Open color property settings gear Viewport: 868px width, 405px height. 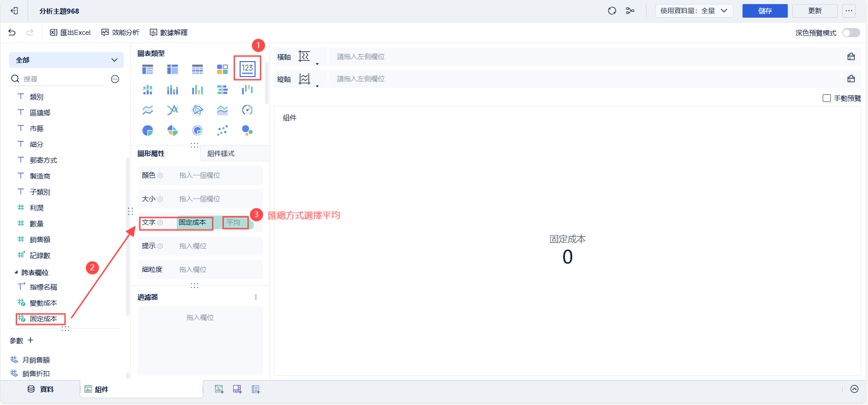(x=160, y=175)
